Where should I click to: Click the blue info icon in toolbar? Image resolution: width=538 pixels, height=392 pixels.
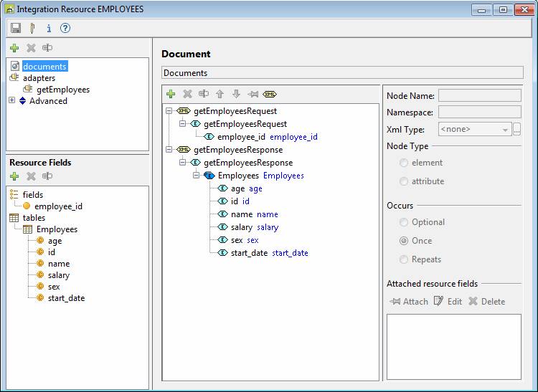pyautogui.click(x=49, y=28)
